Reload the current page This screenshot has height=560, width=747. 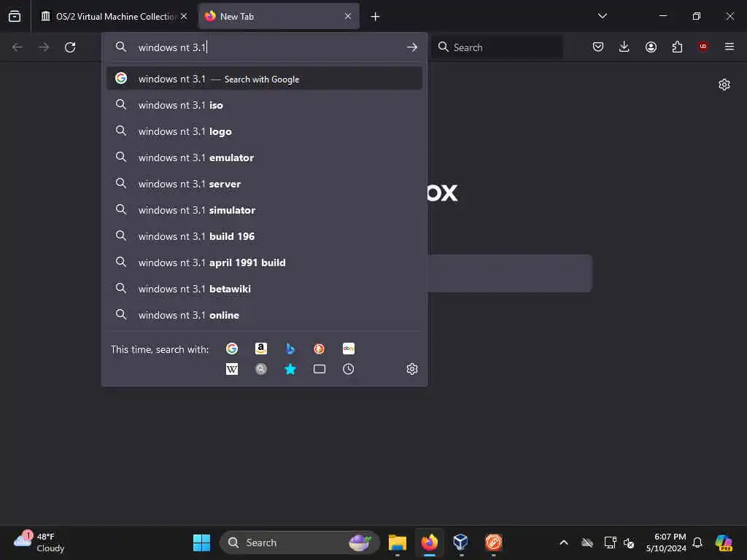point(70,47)
